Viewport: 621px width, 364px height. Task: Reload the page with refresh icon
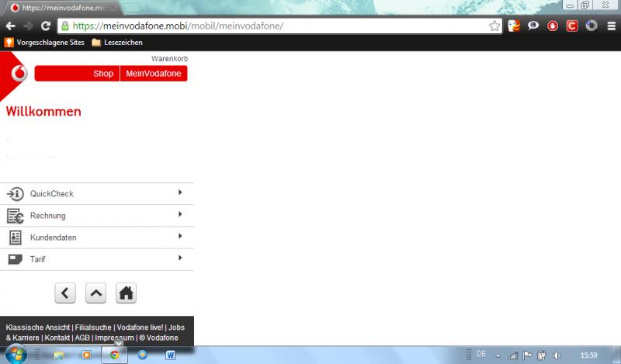click(46, 26)
